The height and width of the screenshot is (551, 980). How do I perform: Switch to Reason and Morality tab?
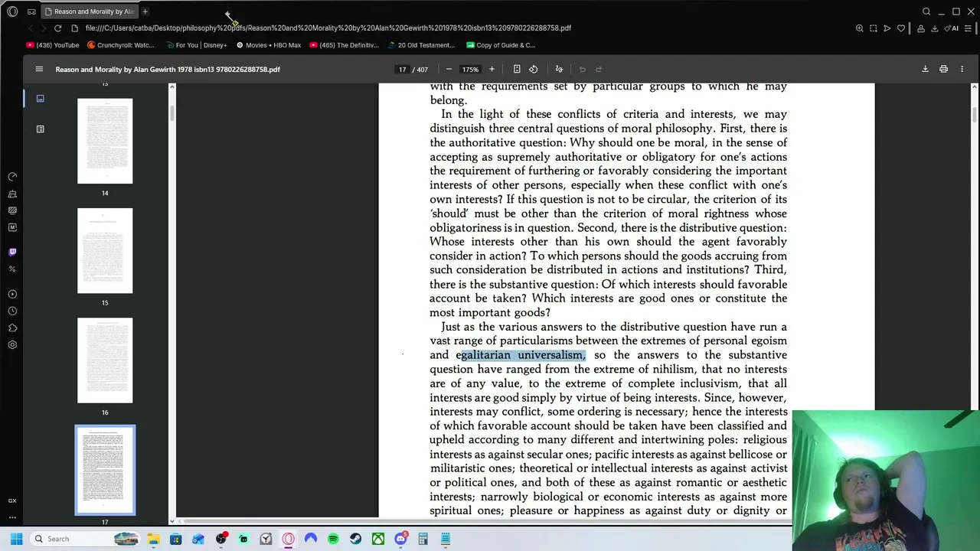88,11
